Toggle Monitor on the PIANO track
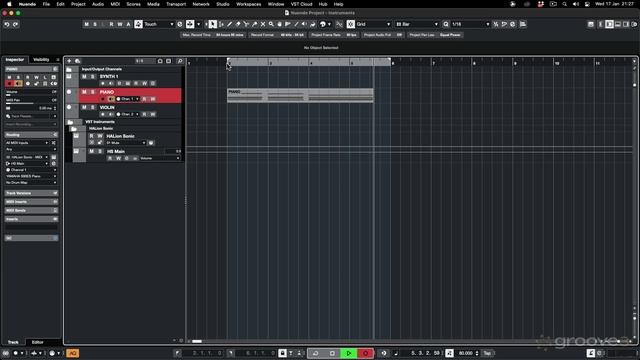 111,99
